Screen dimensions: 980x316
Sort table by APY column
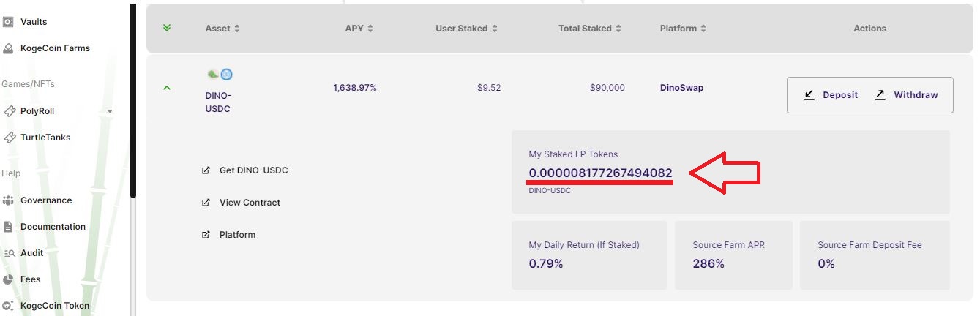coord(359,29)
